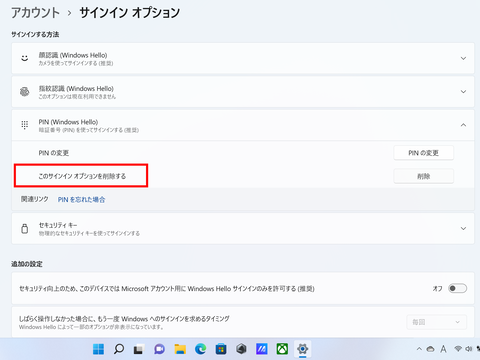This screenshot has height=360, width=480.
Task: Open the Windows Start menu
Action: coord(98,349)
